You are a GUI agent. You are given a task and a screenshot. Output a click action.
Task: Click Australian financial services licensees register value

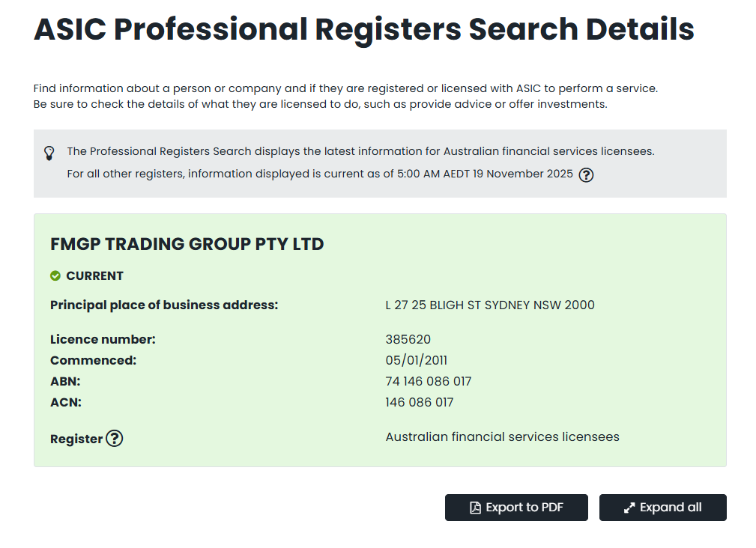[502, 437]
